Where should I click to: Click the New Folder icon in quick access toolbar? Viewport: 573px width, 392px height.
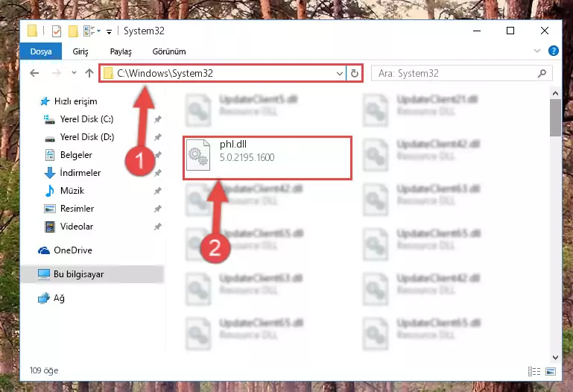pyautogui.click(x=73, y=31)
